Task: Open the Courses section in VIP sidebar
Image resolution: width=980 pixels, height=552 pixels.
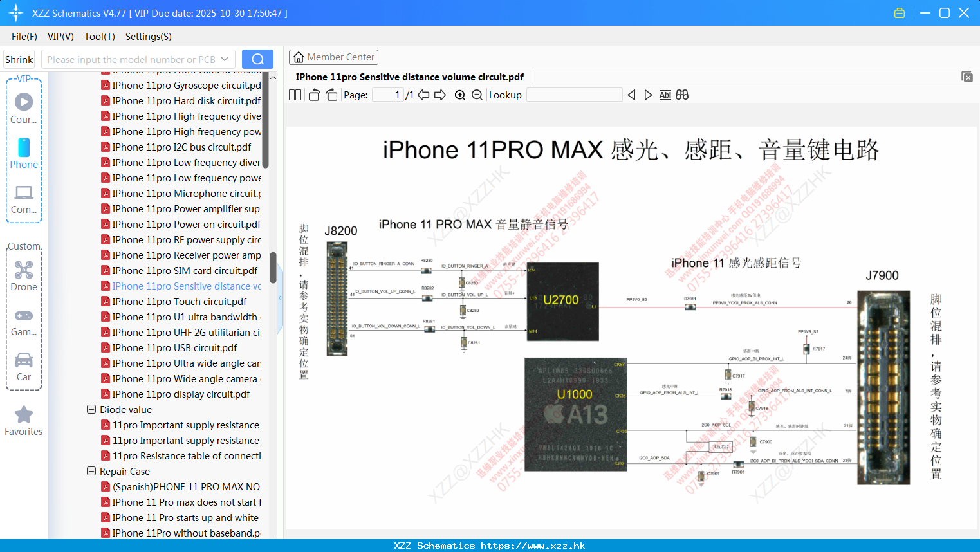Action: [x=24, y=108]
